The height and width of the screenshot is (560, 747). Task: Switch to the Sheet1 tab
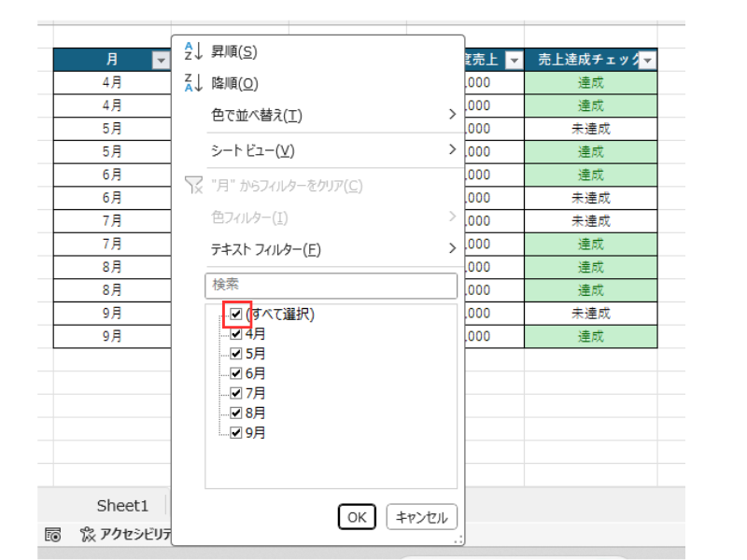(122, 505)
